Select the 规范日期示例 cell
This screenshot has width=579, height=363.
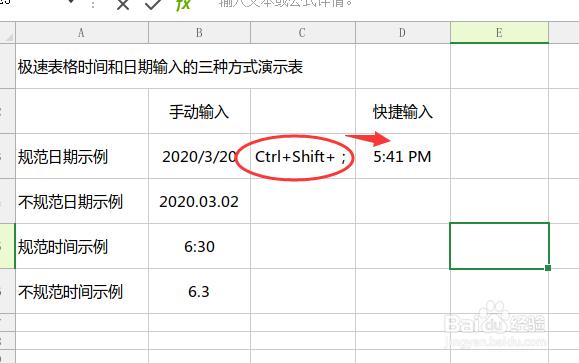click(x=82, y=157)
